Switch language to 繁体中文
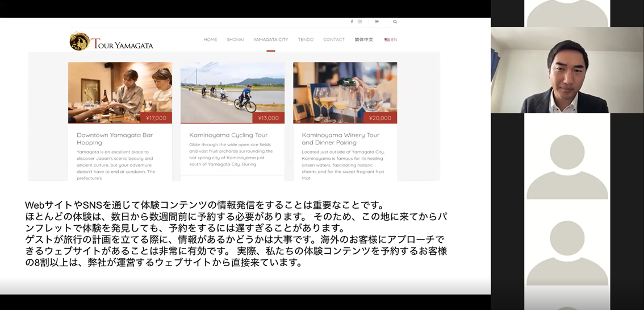 pyautogui.click(x=364, y=39)
